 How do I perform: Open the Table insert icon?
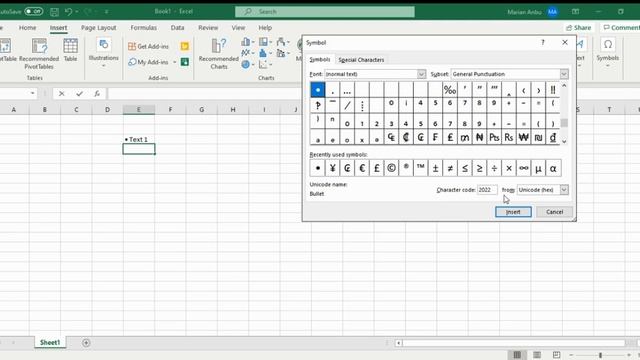(x=70, y=50)
